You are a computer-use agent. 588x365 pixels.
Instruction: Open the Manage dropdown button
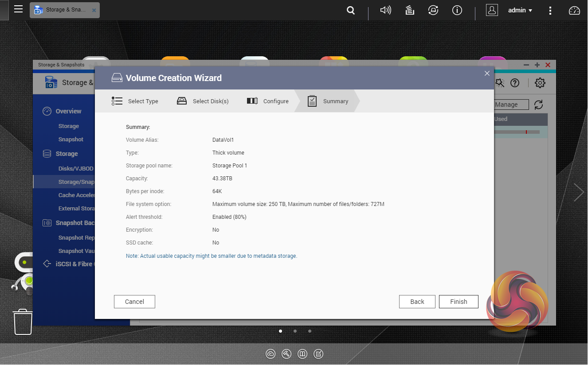[511, 105]
